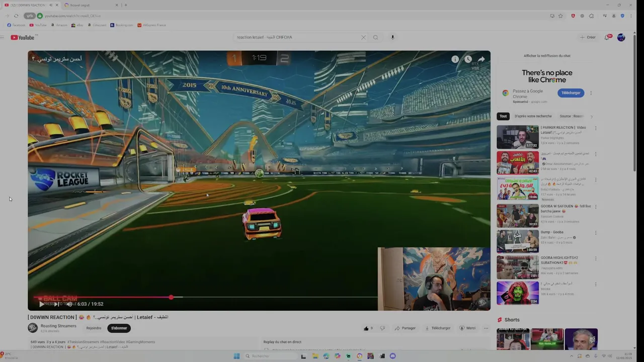Mute tab via speaker icon on YouTube tab

coord(50,5)
